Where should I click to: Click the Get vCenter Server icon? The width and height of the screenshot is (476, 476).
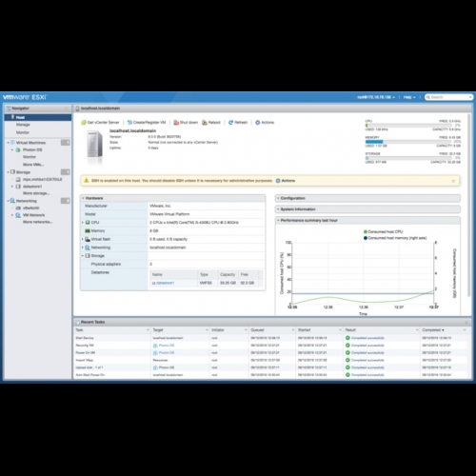84,123
